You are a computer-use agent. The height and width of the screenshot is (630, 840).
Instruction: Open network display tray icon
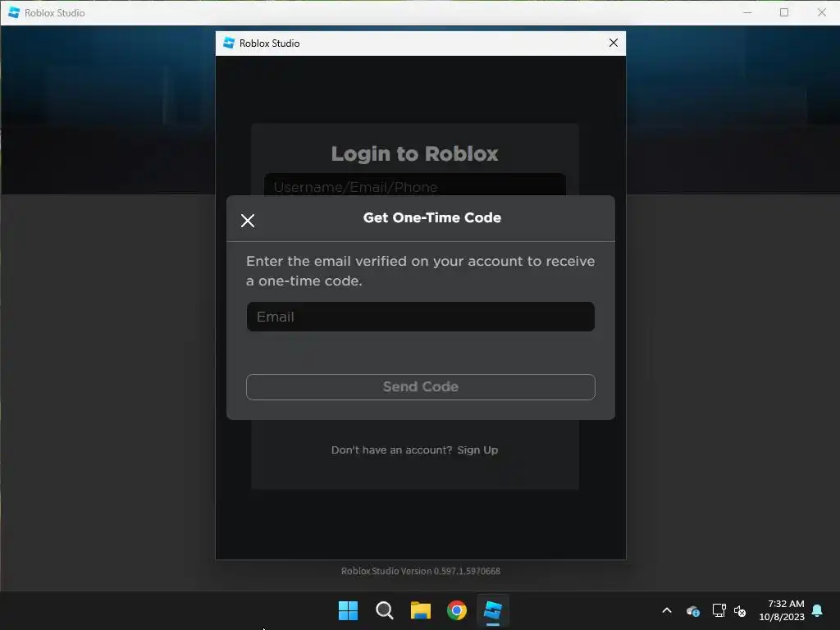tap(719, 610)
